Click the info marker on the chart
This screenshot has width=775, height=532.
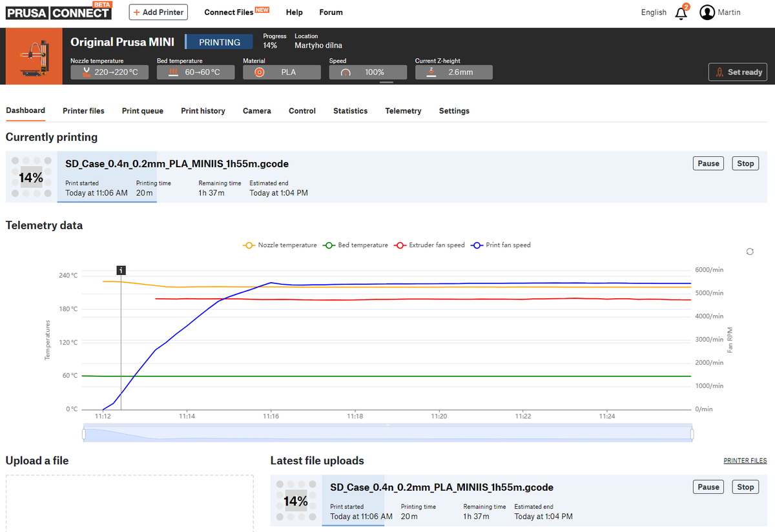coord(121,270)
